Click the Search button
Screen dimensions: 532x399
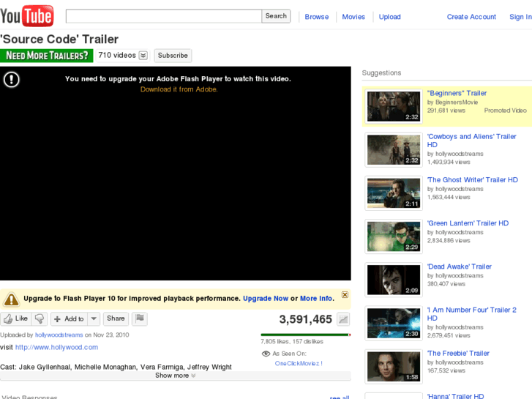276,16
